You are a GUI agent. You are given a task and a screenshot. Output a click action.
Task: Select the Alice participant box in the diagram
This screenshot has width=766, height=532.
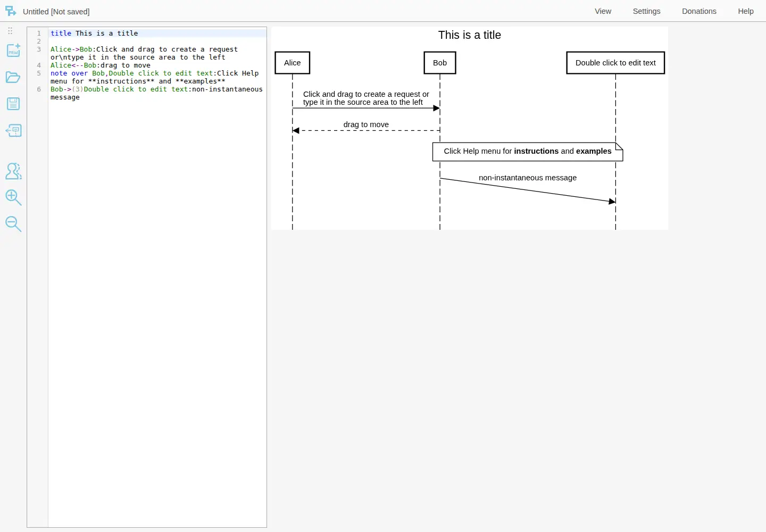(293, 63)
